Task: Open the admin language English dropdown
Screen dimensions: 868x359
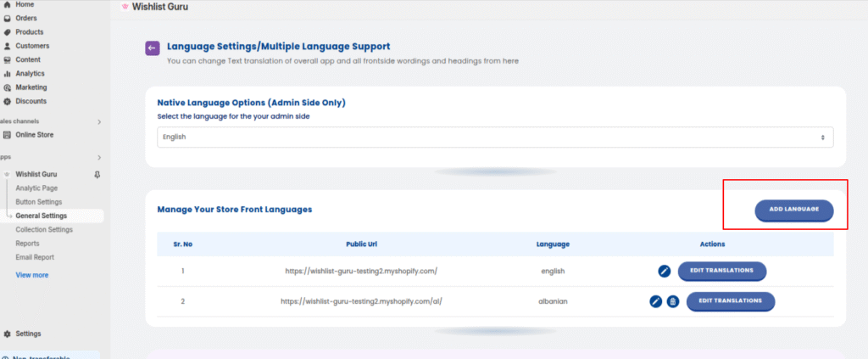Action: 495,137
